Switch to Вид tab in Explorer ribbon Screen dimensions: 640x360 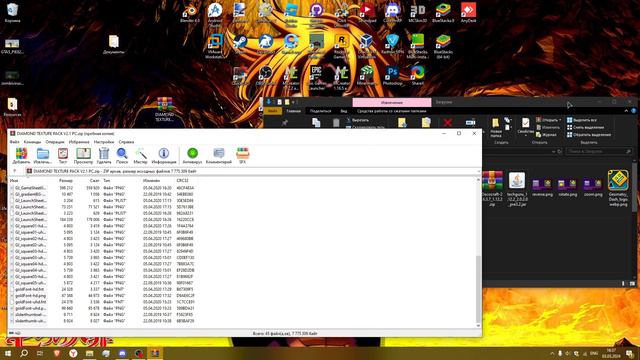pyautogui.click(x=344, y=111)
